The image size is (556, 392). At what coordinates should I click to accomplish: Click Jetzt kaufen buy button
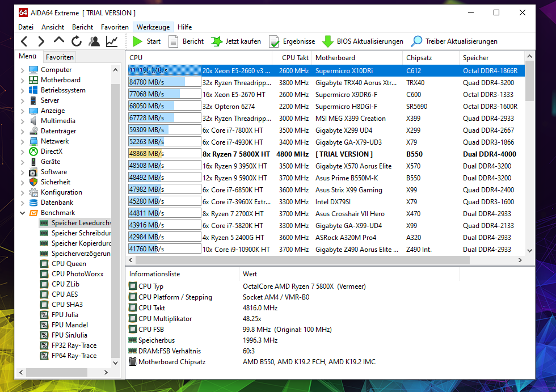(236, 41)
